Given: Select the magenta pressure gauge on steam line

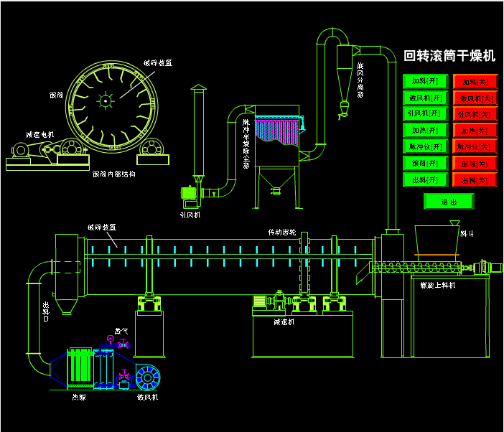Looking at the screenshot, I should pyautogui.click(x=111, y=339).
